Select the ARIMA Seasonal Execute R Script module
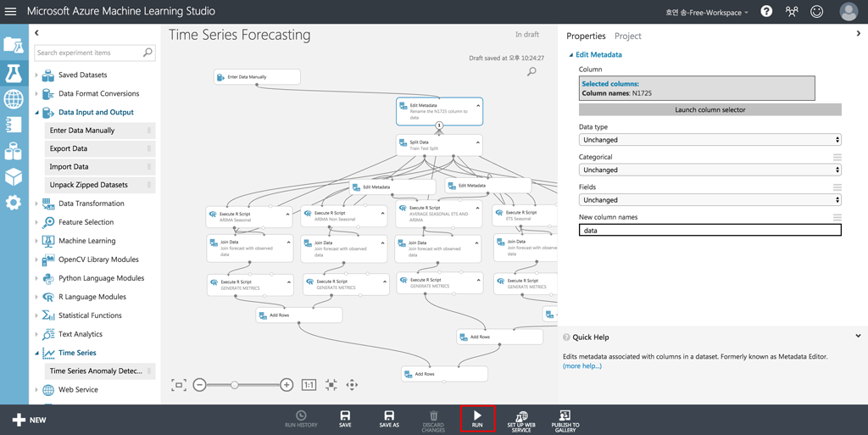 (x=248, y=216)
